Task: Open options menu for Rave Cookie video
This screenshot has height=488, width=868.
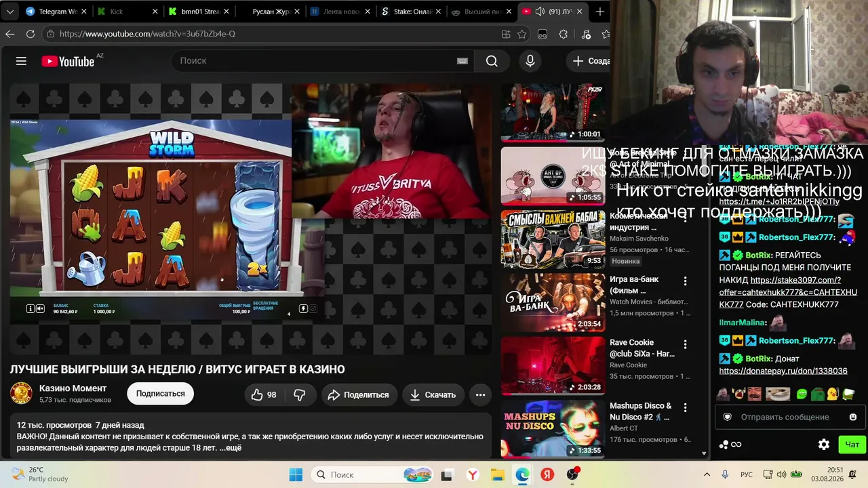Action: click(x=685, y=344)
